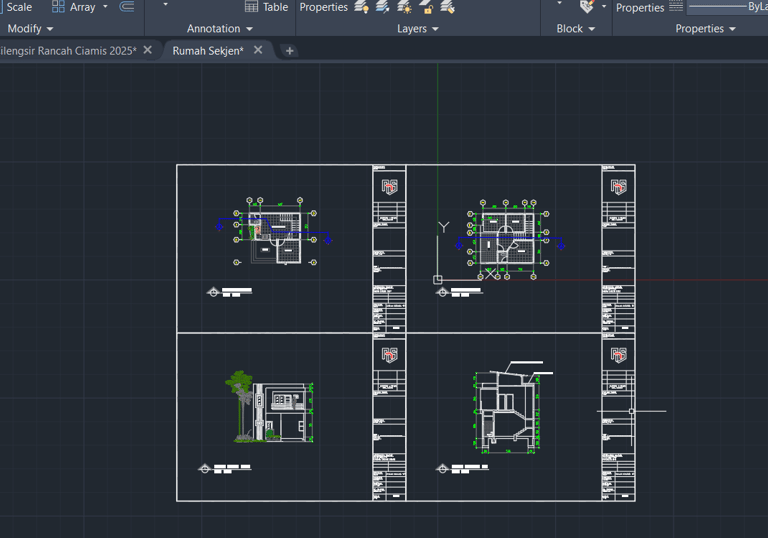Select the Offset tool icon

(x=127, y=6)
